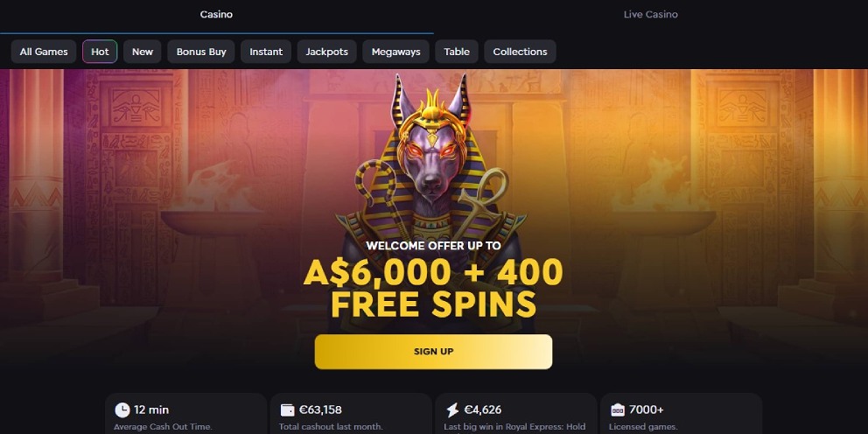The width and height of the screenshot is (868, 434).
Task: Show the New games category
Action: click(143, 52)
